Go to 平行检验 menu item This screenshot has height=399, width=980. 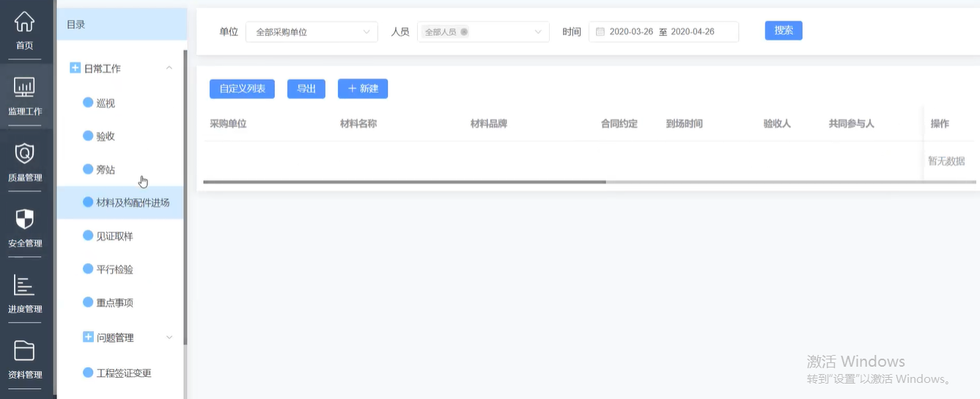click(114, 269)
